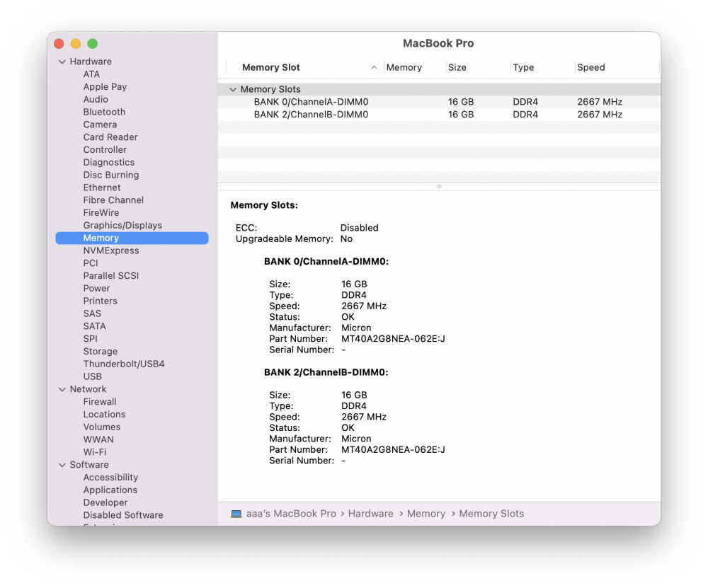Open Accessibility under Software

[110, 478]
